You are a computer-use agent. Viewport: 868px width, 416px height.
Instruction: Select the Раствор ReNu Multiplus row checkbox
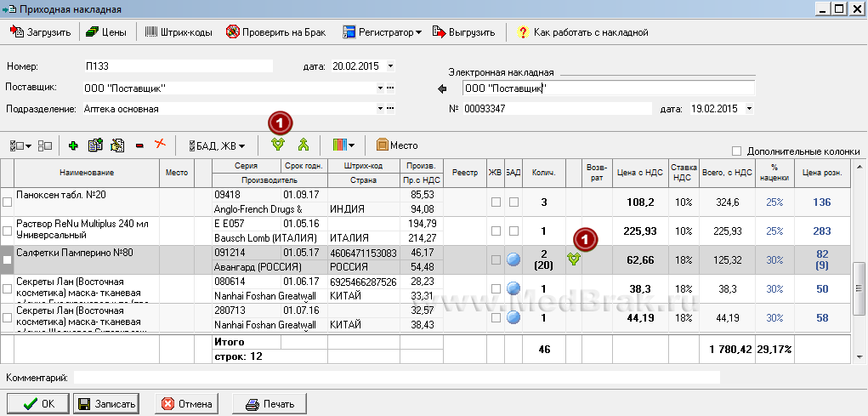tap(7, 231)
